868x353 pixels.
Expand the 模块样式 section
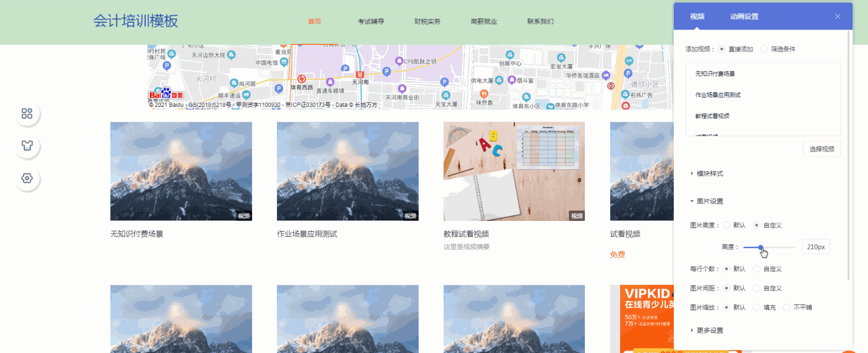click(707, 173)
